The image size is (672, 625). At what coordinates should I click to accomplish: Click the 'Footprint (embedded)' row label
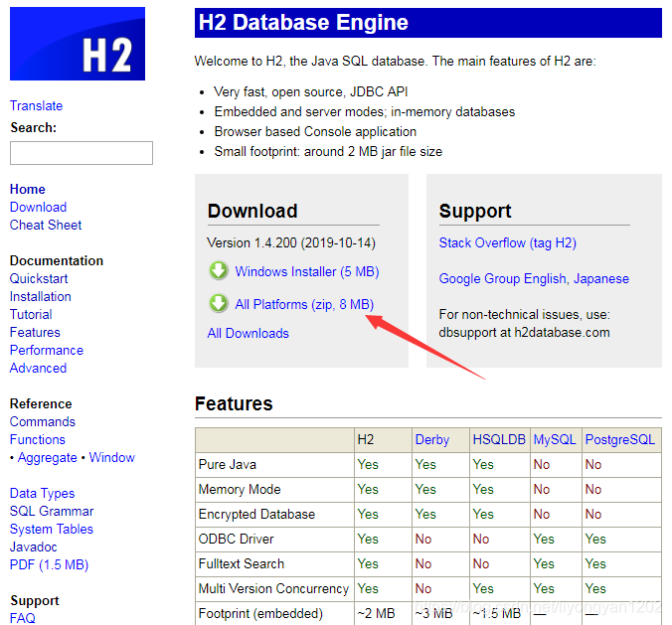click(x=260, y=613)
